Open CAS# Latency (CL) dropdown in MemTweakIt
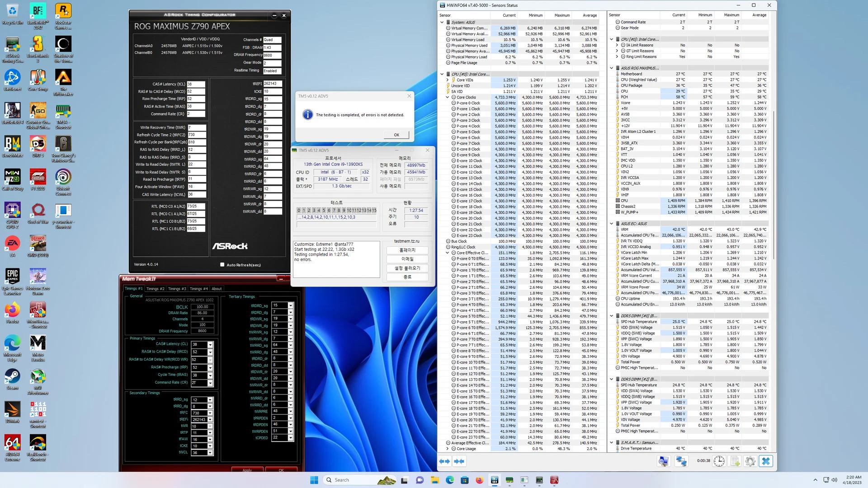The image size is (868, 488). click(x=210, y=345)
